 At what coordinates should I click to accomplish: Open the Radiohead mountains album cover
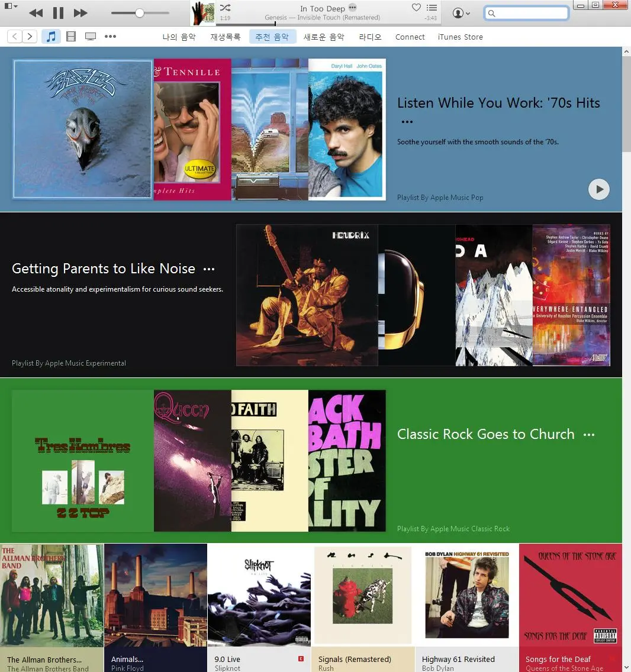(x=494, y=295)
